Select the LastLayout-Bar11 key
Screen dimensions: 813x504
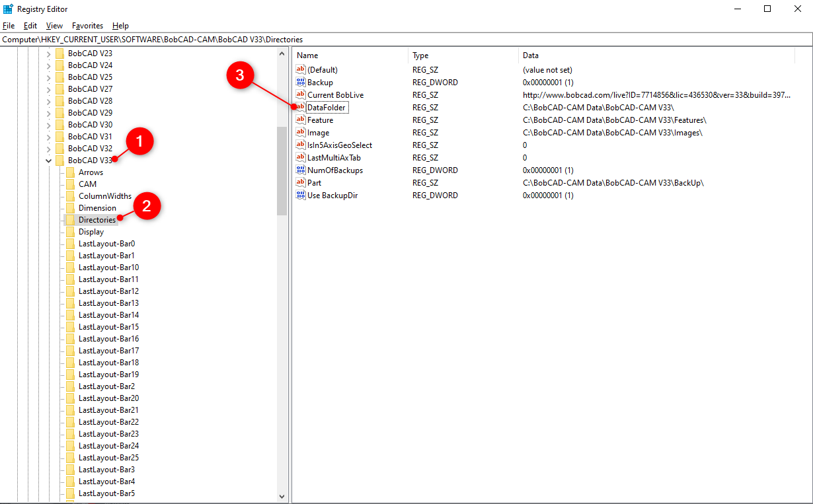pos(108,279)
